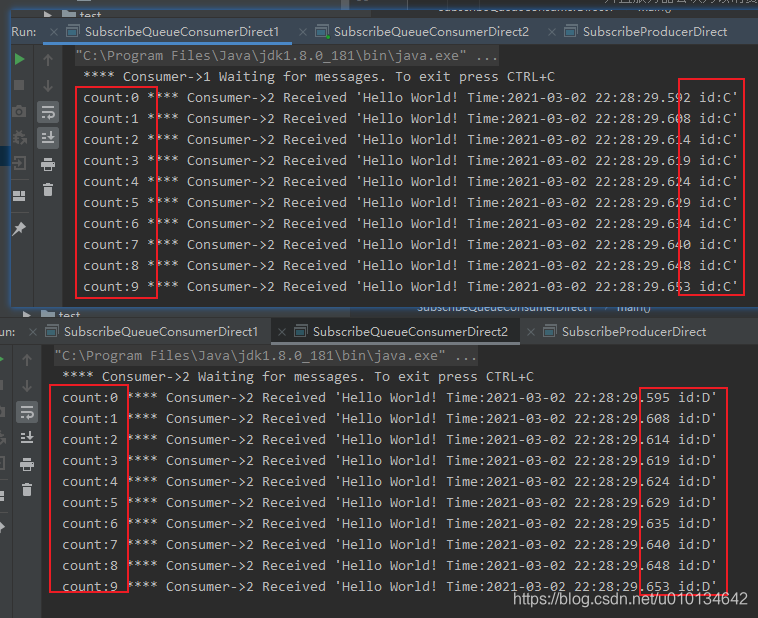Click the 'Run:' label in id:C panel
The width and height of the screenshot is (758, 618).
click(x=24, y=32)
